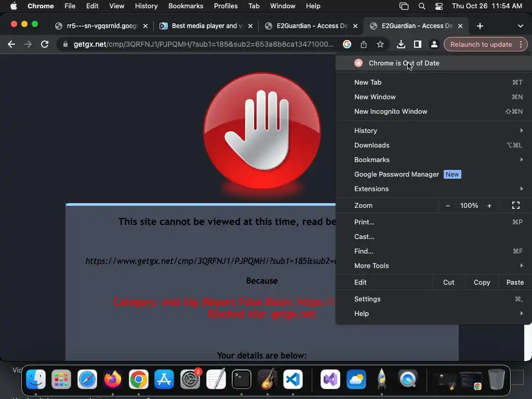Launch Safari from the Dock
Image resolution: width=532 pixels, height=399 pixels.
pos(87,379)
